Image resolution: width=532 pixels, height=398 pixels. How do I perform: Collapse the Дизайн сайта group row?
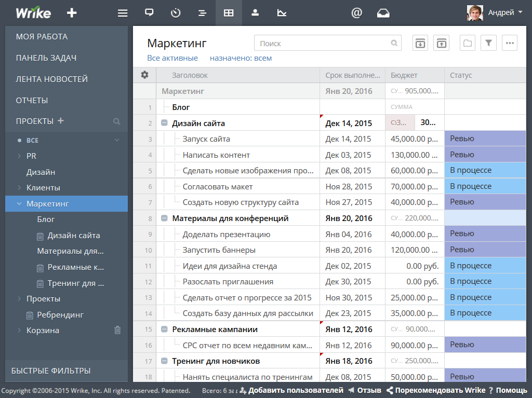click(164, 123)
